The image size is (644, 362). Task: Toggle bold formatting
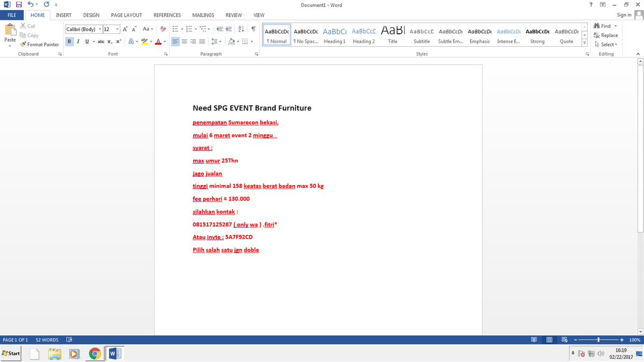point(70,41)
